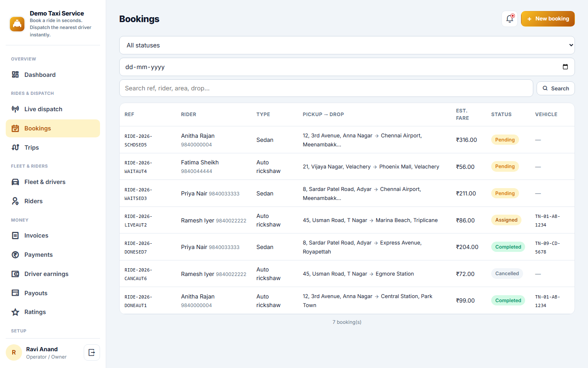Create a New booking

pyautogui.click(x=548, y=19)
